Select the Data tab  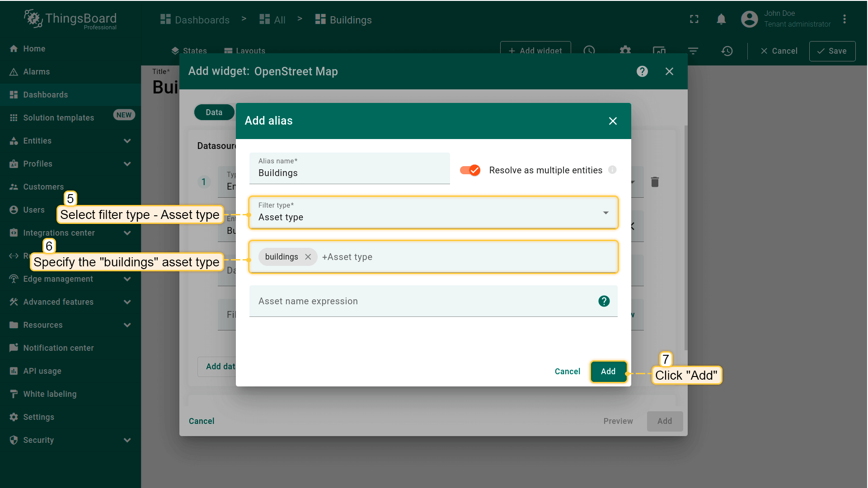(214, 112)
